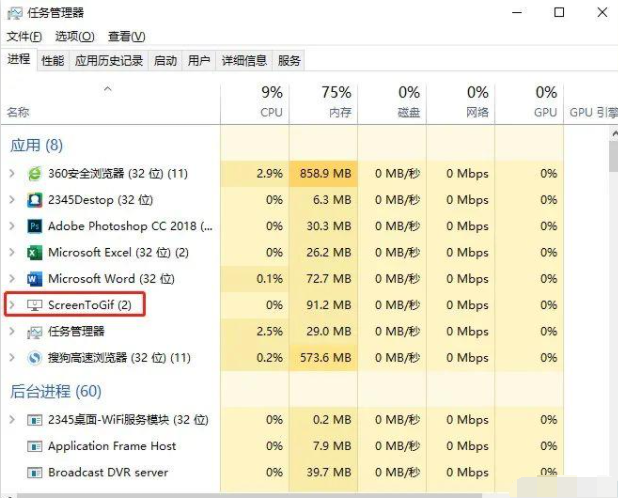Expand the ScreenToGif process group
The width and height of the screenshot is (618, 498).
pyautogui.click(x=12, y=305)
